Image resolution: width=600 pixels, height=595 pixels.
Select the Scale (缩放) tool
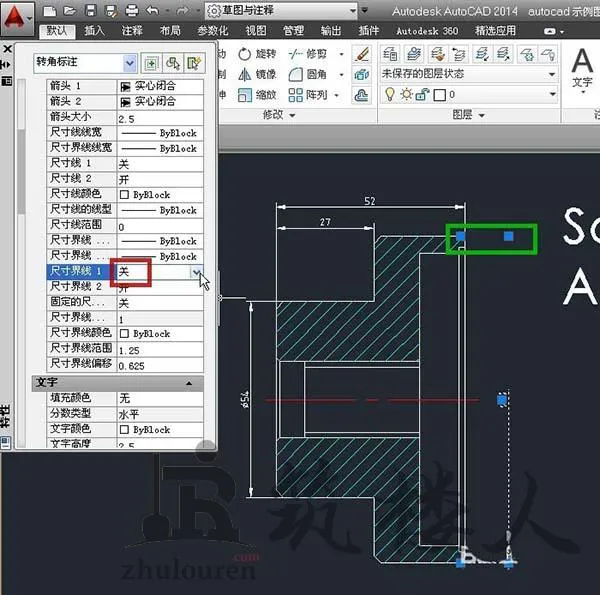(257, 95)
